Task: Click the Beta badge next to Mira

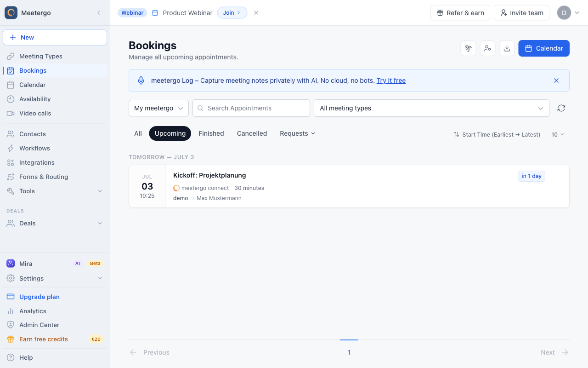Action: pyautogui.click(x=95, y=264)
